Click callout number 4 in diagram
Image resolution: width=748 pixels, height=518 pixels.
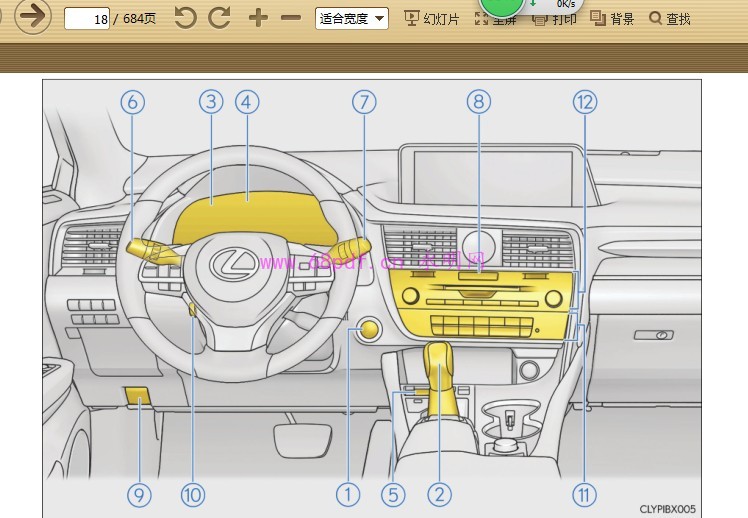(247, 101)
